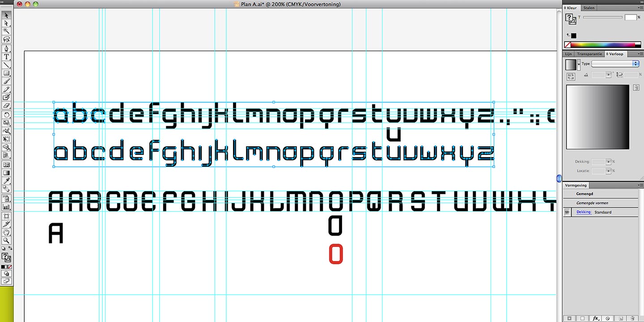Open the Verloop panel options menu
The height and width of the screenshot is (322, 644).
(x=640, y=54)
